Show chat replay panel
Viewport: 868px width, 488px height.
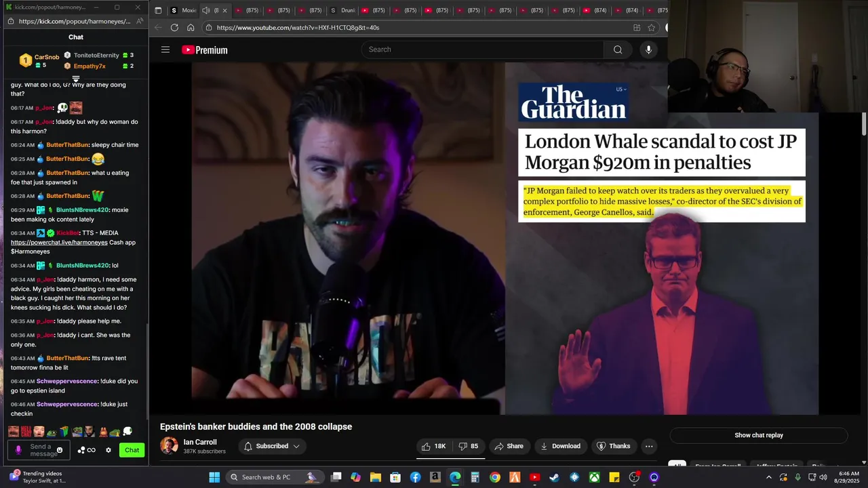759,435
